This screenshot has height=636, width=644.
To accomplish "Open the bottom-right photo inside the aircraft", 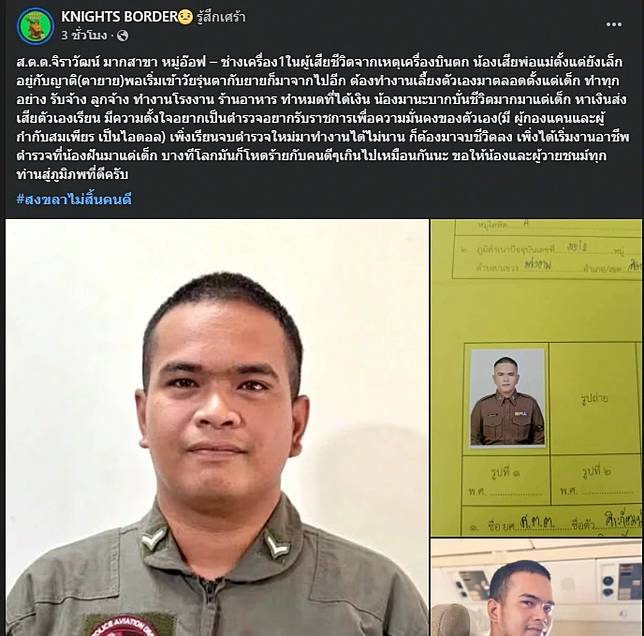I will click(536, 588).
